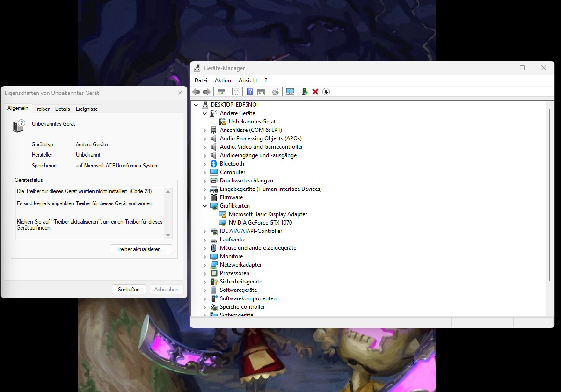
Task: Click the Prozessoren icon in tree
Action: pyautogui.click(x=214, y=273)
